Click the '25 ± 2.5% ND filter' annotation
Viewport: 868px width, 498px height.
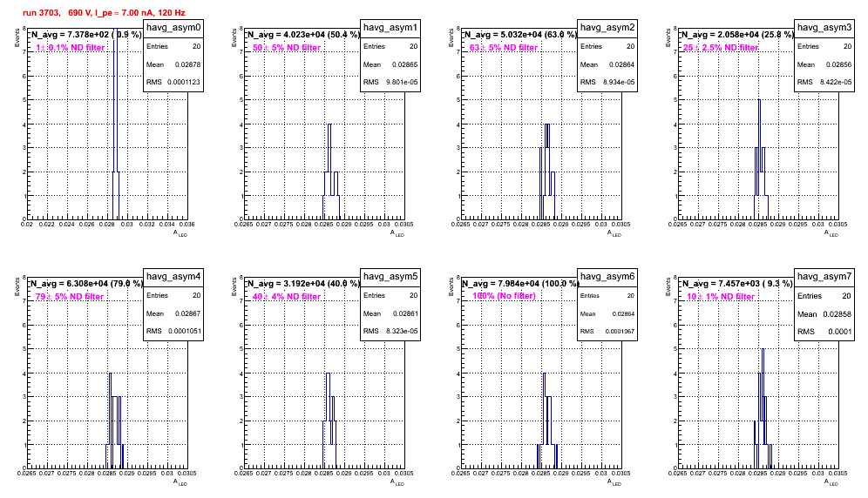pyautogui.click(x=721, y=48)
